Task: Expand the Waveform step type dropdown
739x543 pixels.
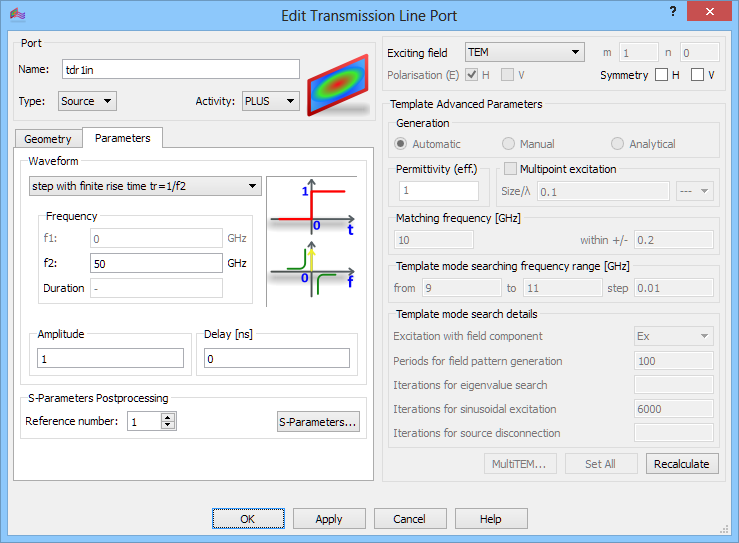Action: click(145, 186)
